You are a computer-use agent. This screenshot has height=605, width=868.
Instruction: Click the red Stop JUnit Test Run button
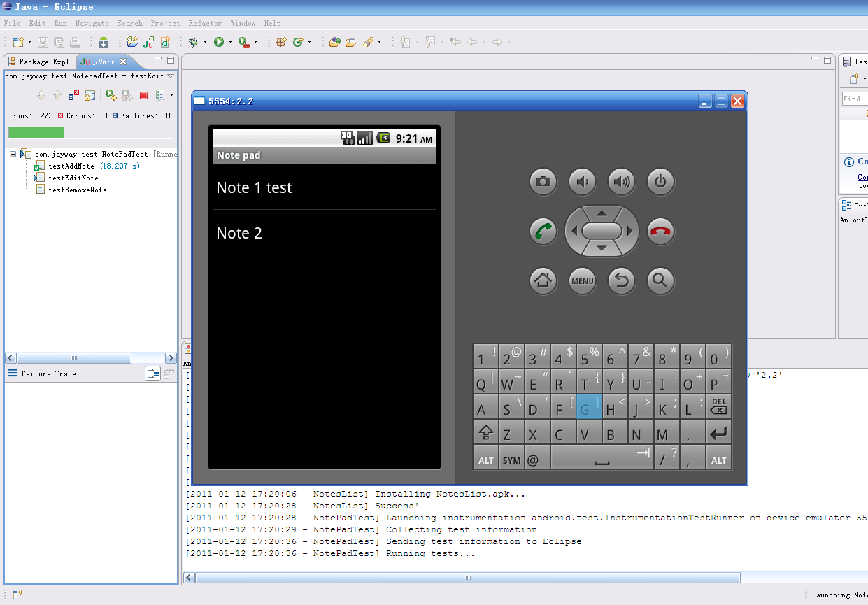click(144, 95)
